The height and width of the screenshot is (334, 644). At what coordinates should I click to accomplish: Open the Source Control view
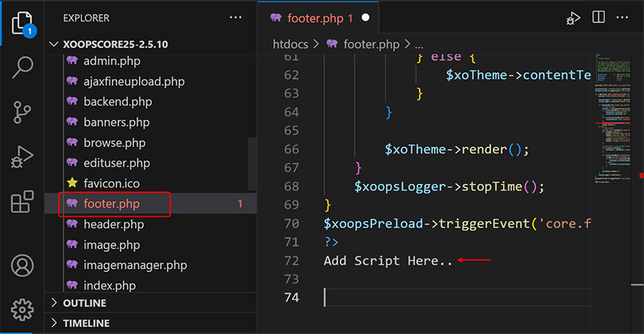(21, 112)
